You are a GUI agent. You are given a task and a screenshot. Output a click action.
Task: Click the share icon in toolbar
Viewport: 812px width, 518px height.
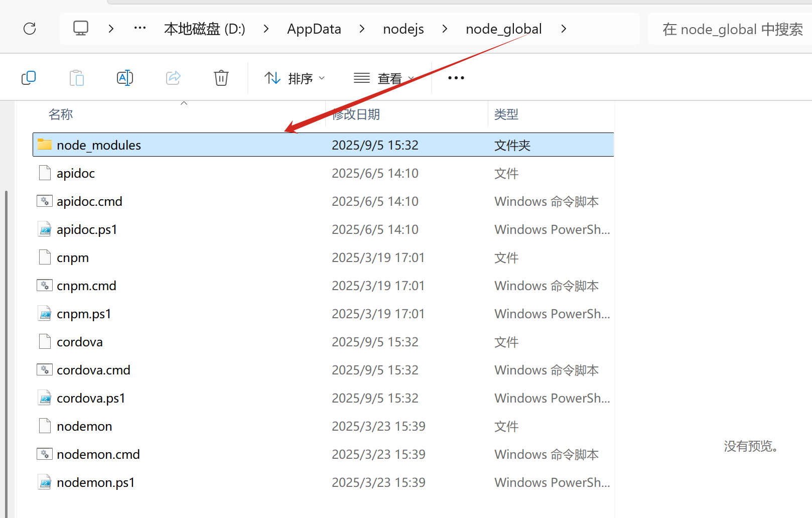[173, 78]
